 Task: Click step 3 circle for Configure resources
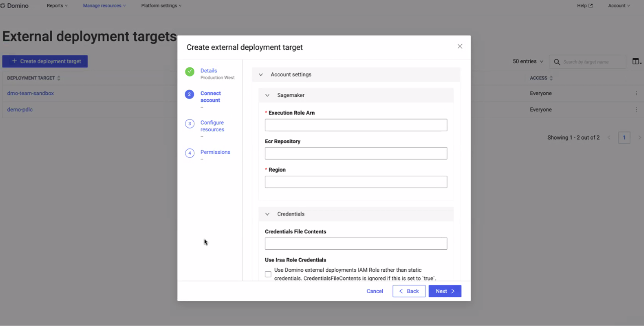tap(190, 124)
